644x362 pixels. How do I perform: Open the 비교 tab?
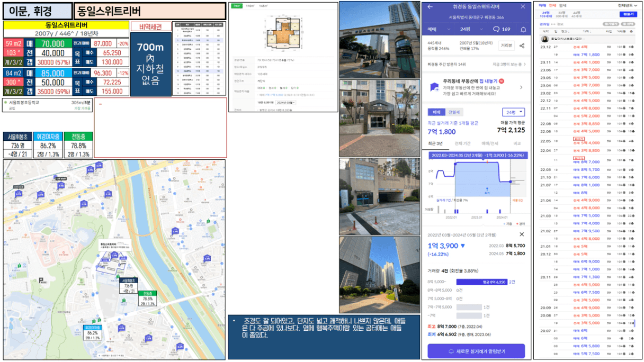[x=517, y=144]
